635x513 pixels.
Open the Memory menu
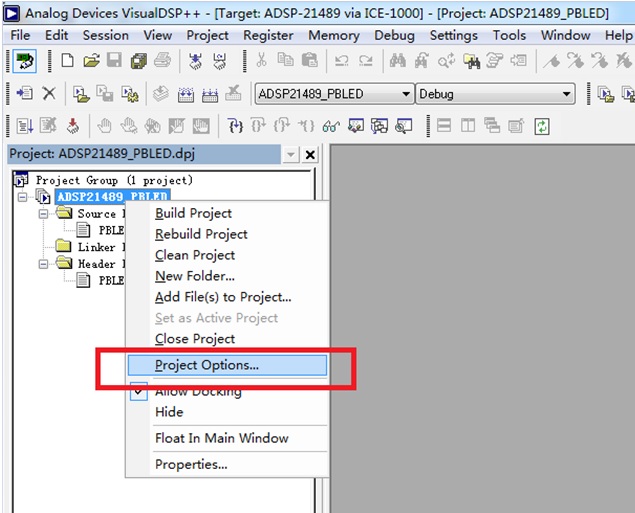click(334, 36)
